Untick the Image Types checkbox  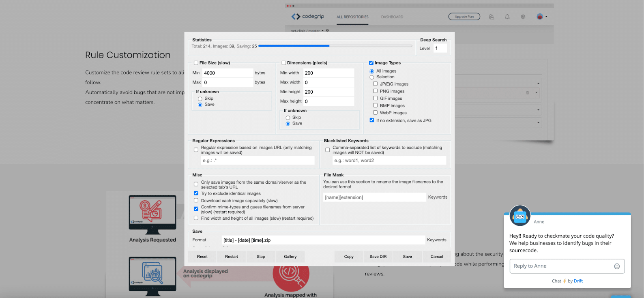pyautogui.click(x=371, y=63)
